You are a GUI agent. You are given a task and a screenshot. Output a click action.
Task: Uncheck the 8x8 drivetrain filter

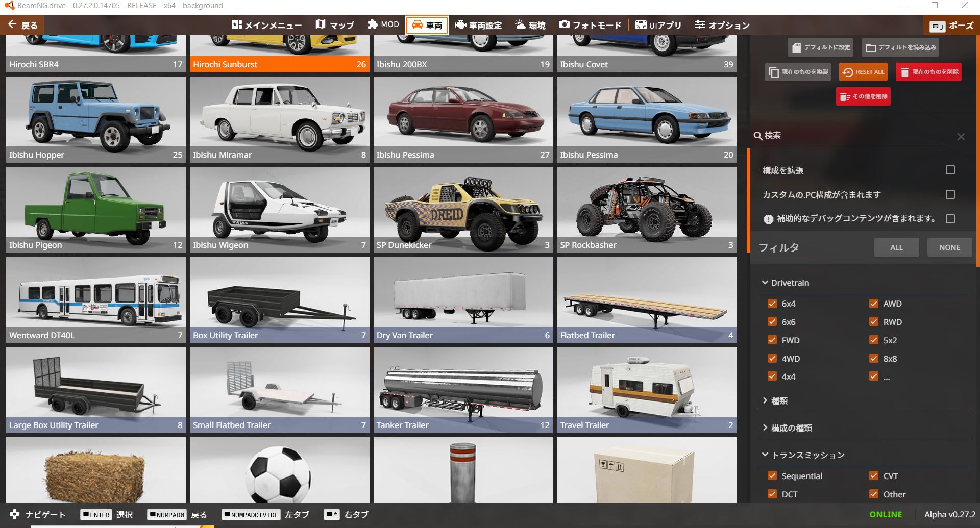874,359
